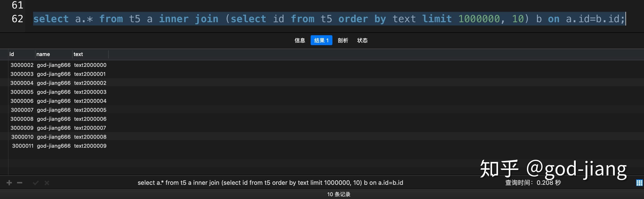644x199 pixels.
Task: Open the 状态 tab
Action: [362, 40]
